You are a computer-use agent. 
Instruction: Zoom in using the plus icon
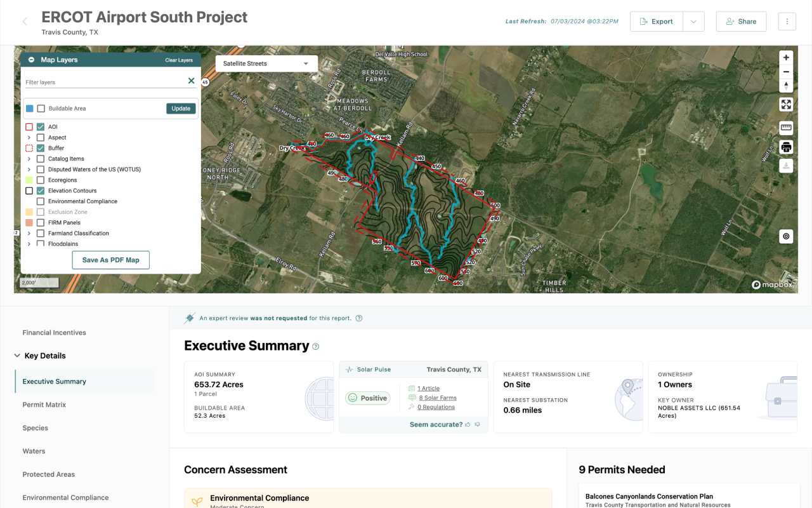(x=785, y=57)
